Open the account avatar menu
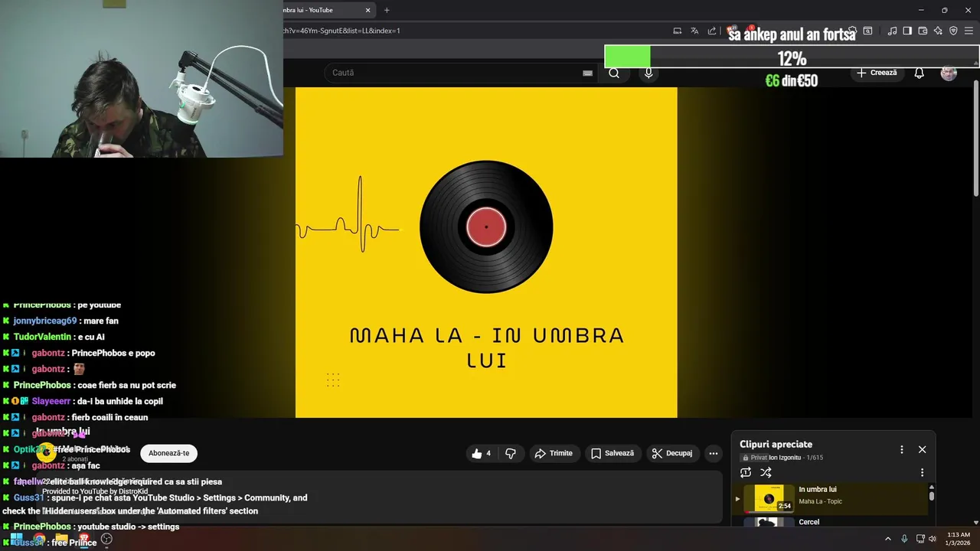 pyautogui.click(x=949, y=73)
